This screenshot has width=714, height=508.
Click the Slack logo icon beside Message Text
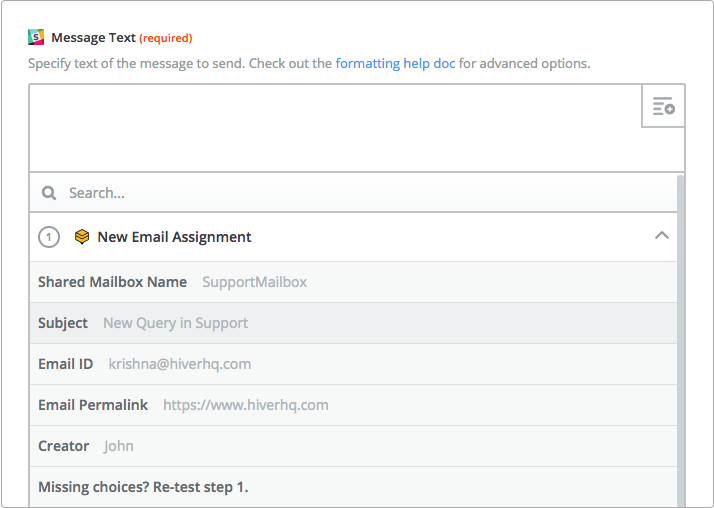point(36,37)
